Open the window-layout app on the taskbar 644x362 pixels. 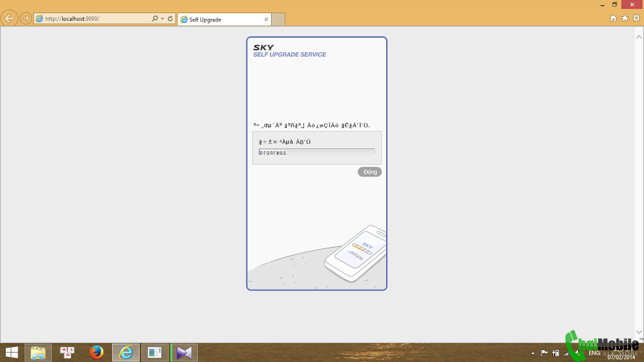155,353
